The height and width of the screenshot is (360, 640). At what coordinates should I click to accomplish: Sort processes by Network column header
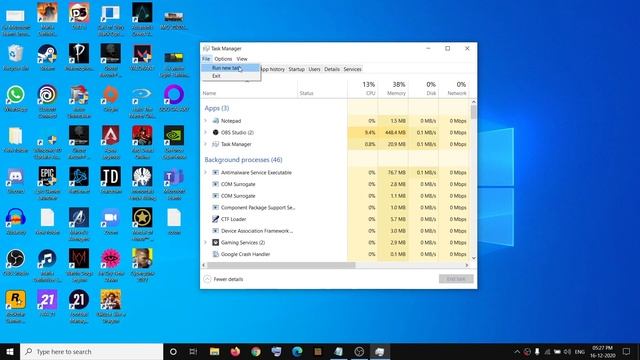453,89
